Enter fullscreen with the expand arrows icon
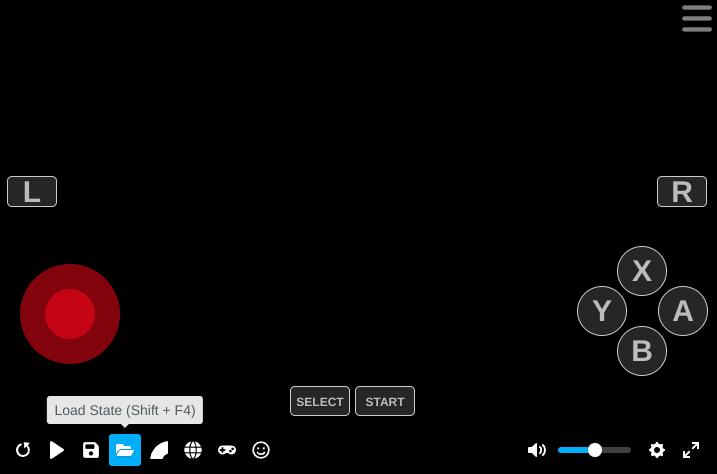The width and height of the screenshot is (717, 474). (x=691, y=450)
